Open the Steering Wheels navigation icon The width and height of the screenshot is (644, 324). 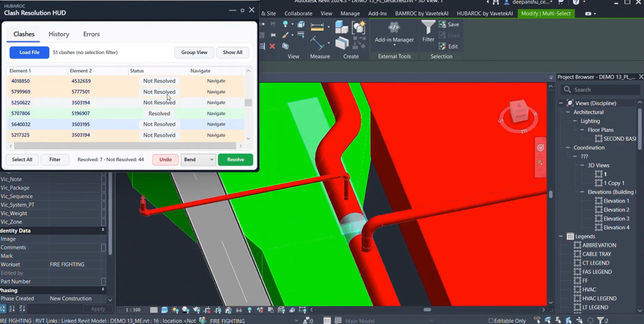coord(541,148)
